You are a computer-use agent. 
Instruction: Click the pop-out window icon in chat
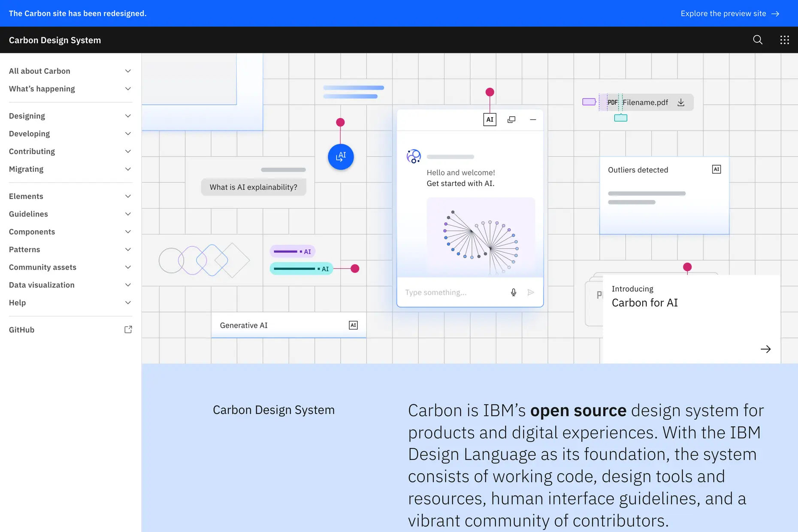[511, 120]
